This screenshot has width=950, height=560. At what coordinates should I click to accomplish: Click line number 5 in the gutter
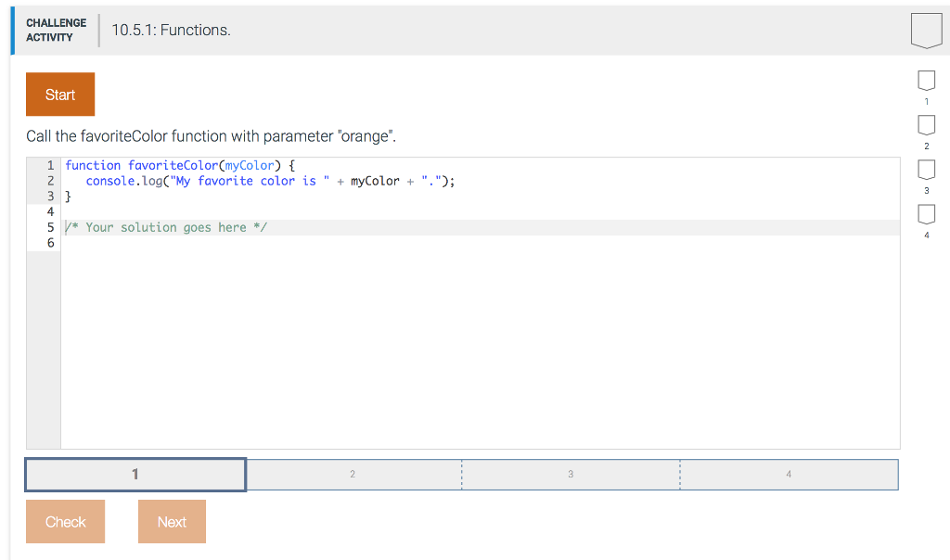click(x=50, y=226)
